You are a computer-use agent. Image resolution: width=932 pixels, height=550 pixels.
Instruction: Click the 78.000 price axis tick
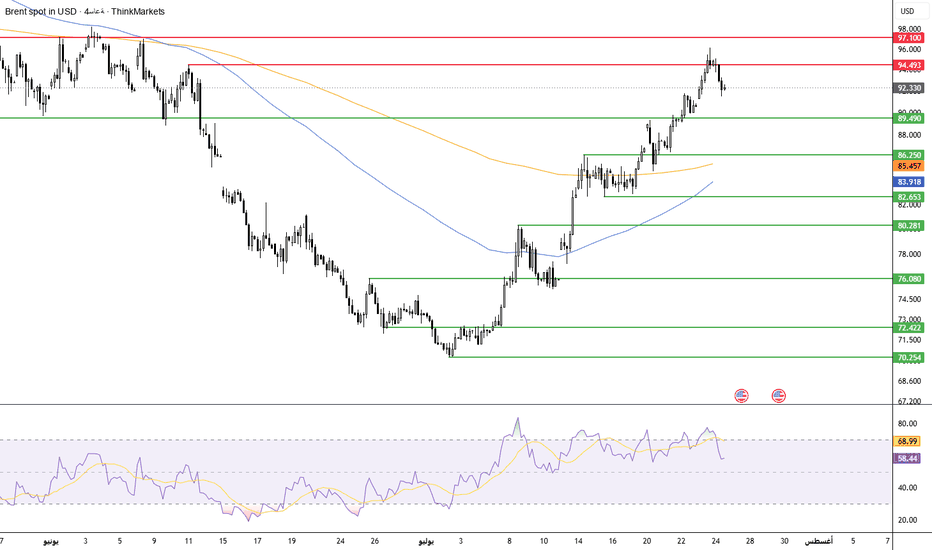tap(909, 254)
